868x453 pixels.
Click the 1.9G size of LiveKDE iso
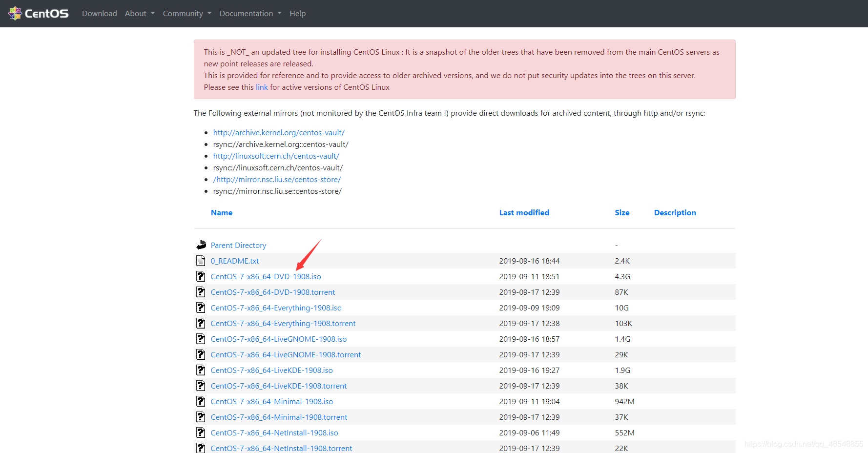(622, 371)
